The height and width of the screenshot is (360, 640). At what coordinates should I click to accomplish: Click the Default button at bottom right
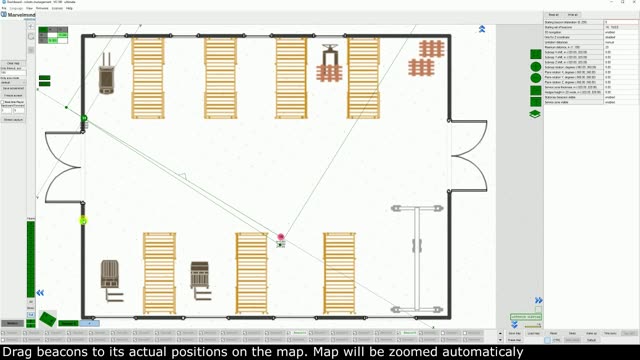click(591, 340)
